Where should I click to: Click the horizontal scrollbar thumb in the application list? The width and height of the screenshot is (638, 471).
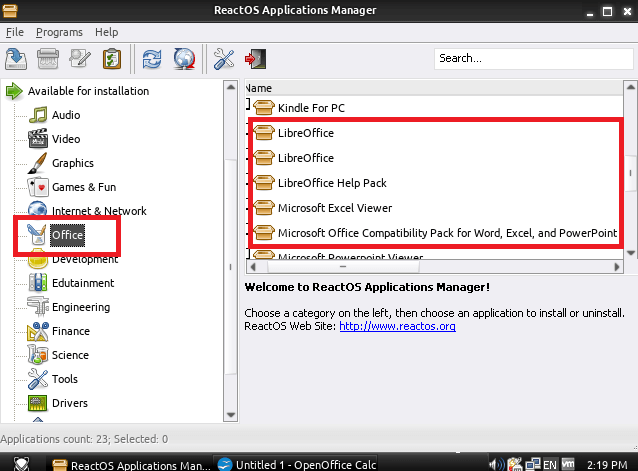click(343, 267)
